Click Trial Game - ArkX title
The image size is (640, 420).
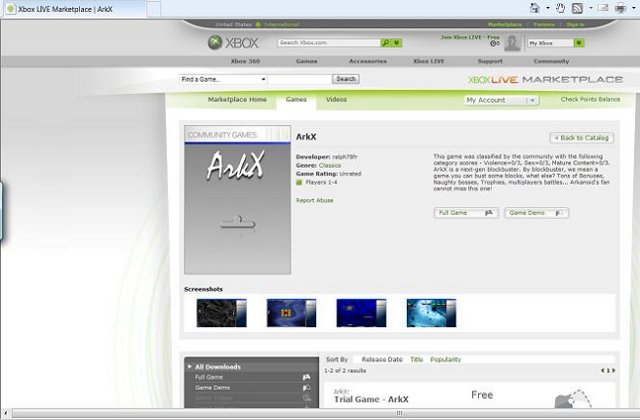coord(371,399)
